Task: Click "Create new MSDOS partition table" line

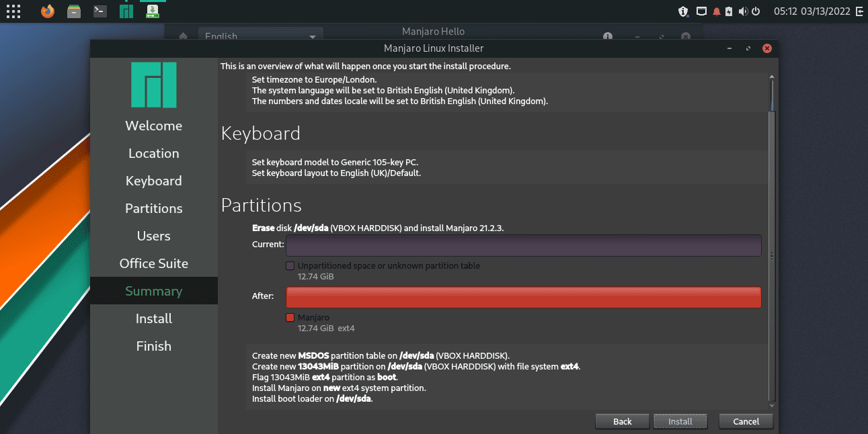Action: tap(381, 355)
